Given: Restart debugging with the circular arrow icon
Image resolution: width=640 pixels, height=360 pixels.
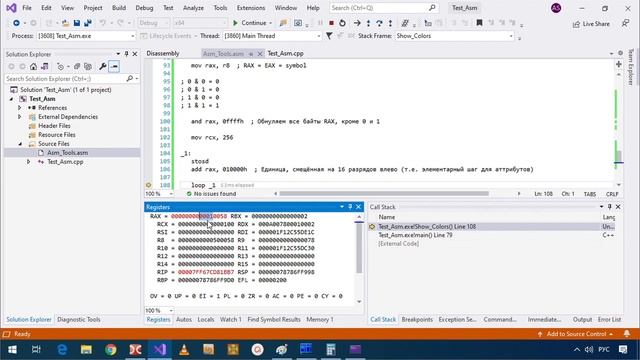Looking at the screenshot, I should pyautogui.click(x=342, y=23).
